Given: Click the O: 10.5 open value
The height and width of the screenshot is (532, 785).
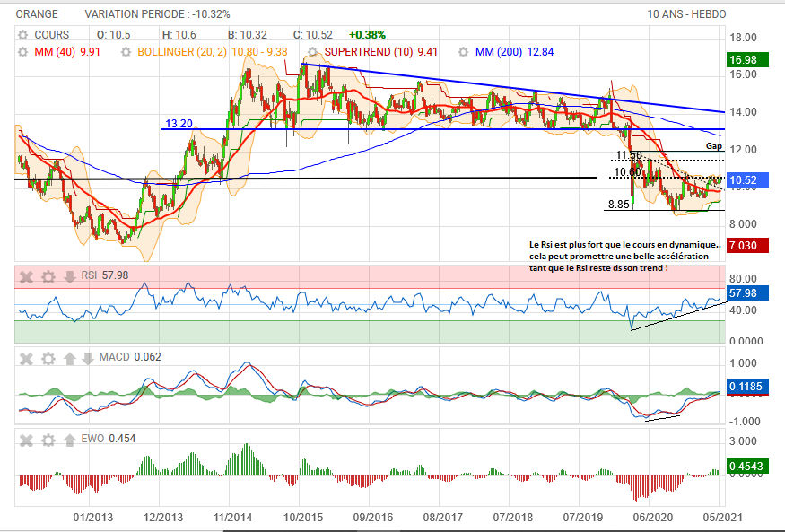Looking at the screenshot, I should (x=114, y=35).
